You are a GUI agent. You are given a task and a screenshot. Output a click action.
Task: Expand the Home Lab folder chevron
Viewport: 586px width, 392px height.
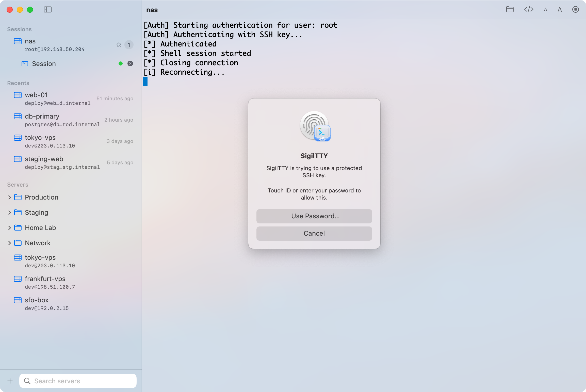coord(10,228)
